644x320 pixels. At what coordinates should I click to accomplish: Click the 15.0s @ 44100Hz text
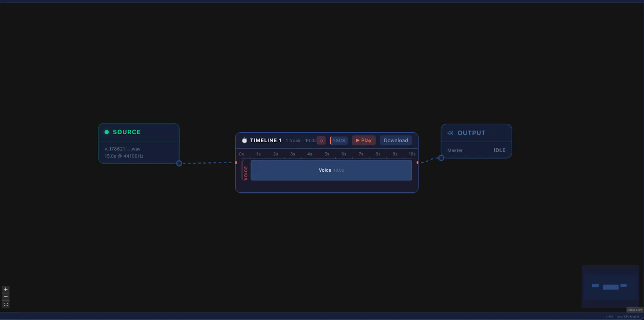point(124,156)
